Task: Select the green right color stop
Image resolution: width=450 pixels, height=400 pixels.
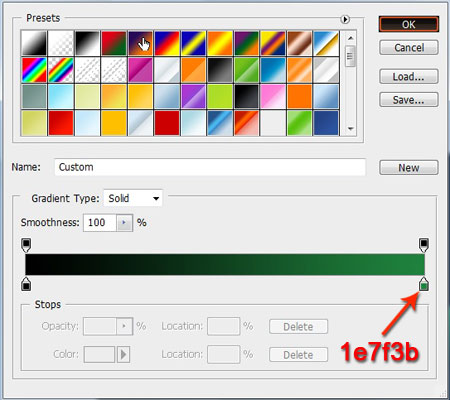Action: click(423, 284)
